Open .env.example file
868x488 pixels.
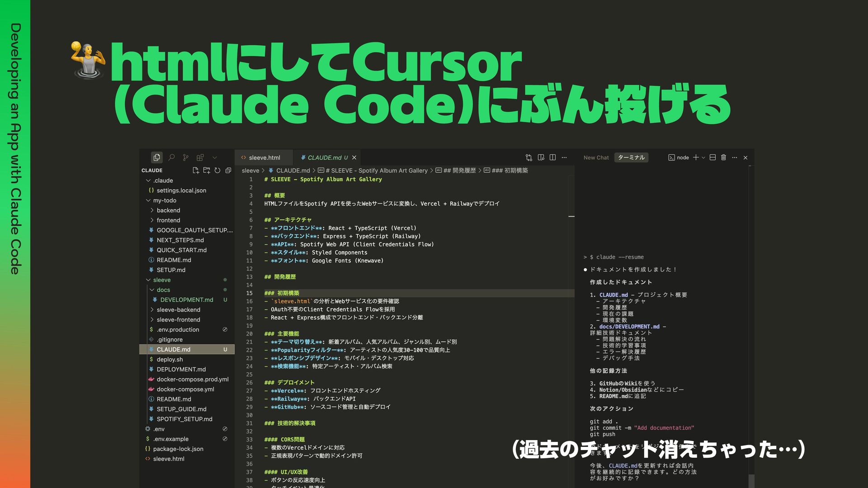coord(187,439)
